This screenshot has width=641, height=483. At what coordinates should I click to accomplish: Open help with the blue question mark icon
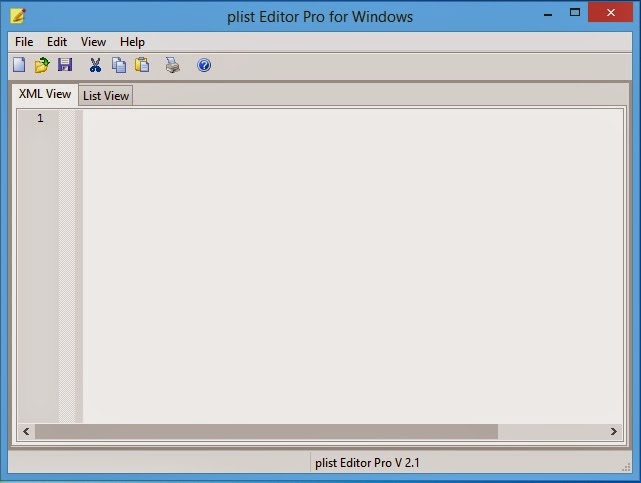pos(204,65)
